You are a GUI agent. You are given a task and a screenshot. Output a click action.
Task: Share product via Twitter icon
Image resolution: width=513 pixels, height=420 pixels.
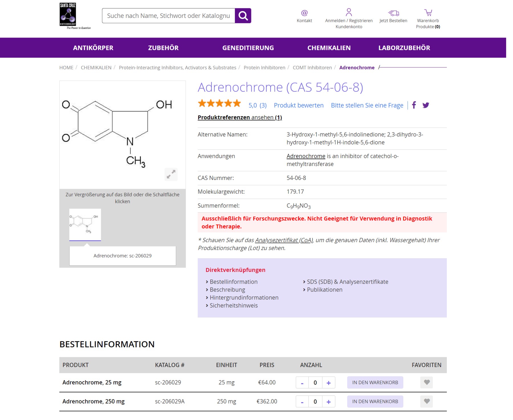click(x=426, y=105)
